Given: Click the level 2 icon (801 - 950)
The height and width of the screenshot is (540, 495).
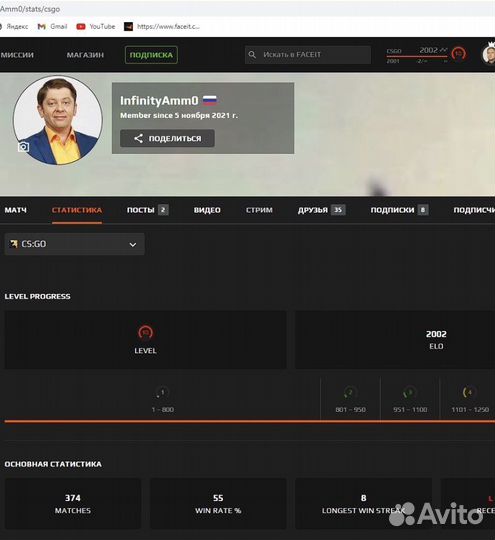Looking at the screenshot, I should click(350, 392).
